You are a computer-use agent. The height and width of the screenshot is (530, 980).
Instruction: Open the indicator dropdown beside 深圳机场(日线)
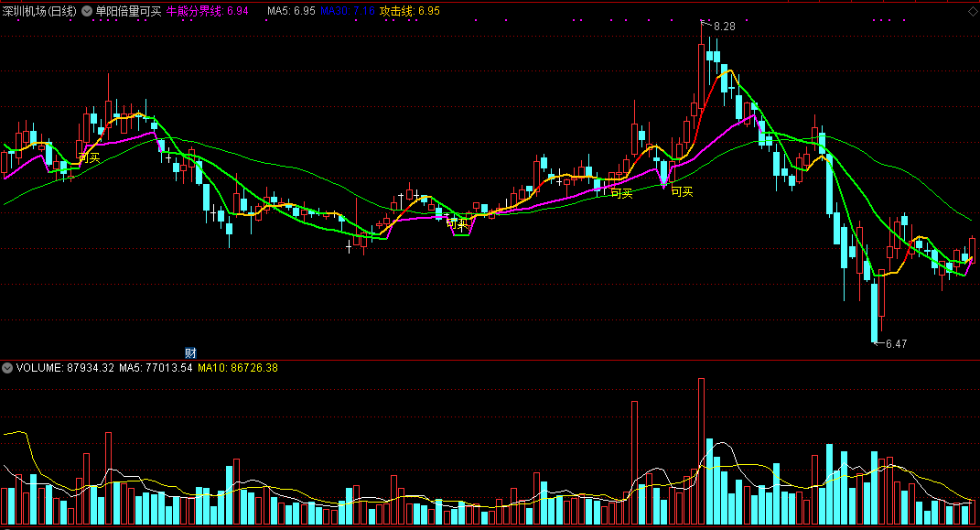(x=87, y=11)
